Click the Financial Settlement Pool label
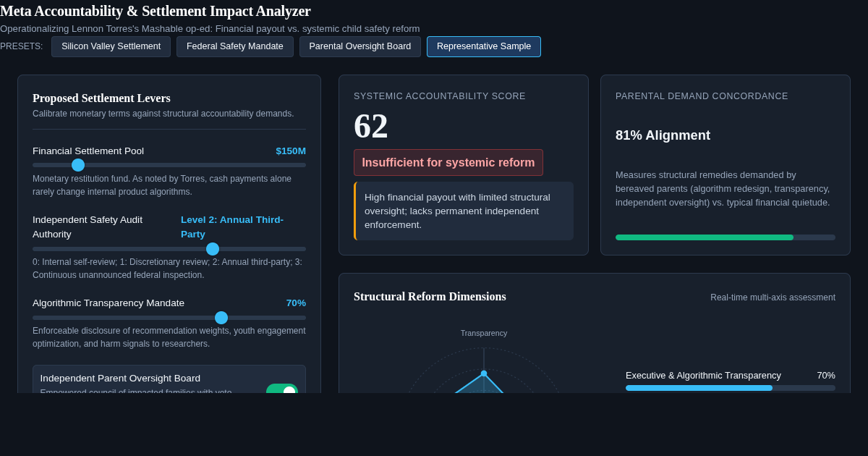Image resolution: width=868 pixels, height=456 pixels. pyautogui.click(x=88, y=151)
